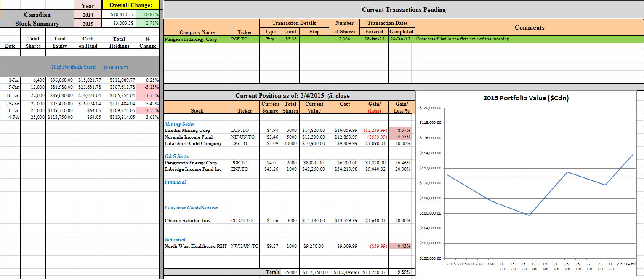Select the O&G Sector label
Screen dimensions: 644x279
[177, 156]
